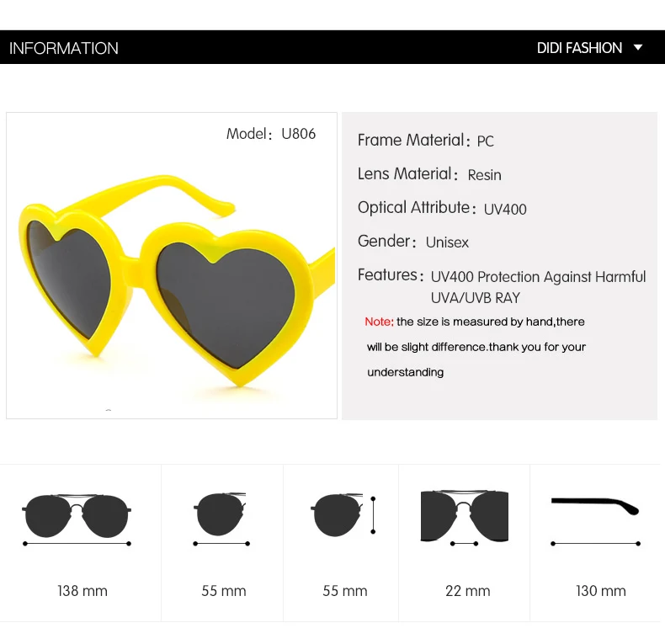Click the DIDI FASHION dropdown arrow

pos(638,47)
